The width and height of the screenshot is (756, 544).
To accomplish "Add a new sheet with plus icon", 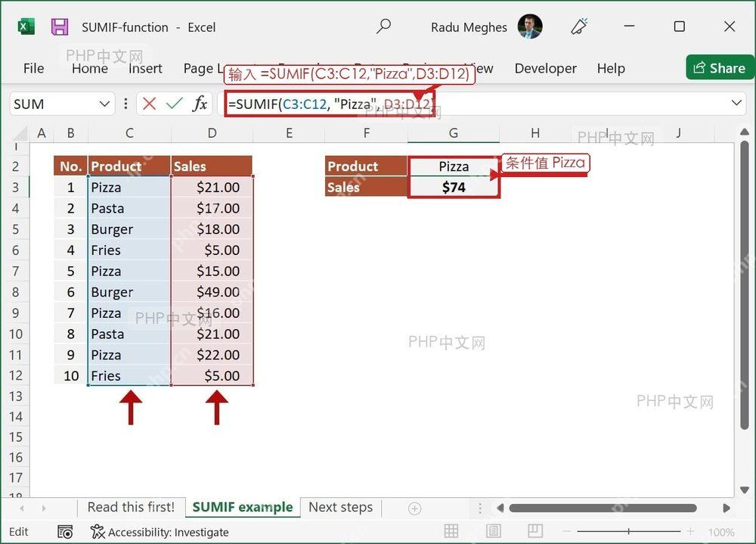I will pos(414,508).
